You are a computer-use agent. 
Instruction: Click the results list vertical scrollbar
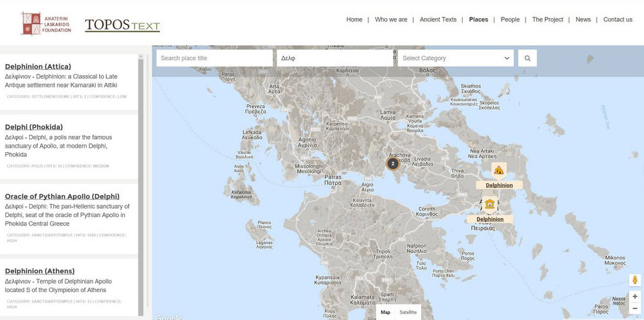(141, 181)
